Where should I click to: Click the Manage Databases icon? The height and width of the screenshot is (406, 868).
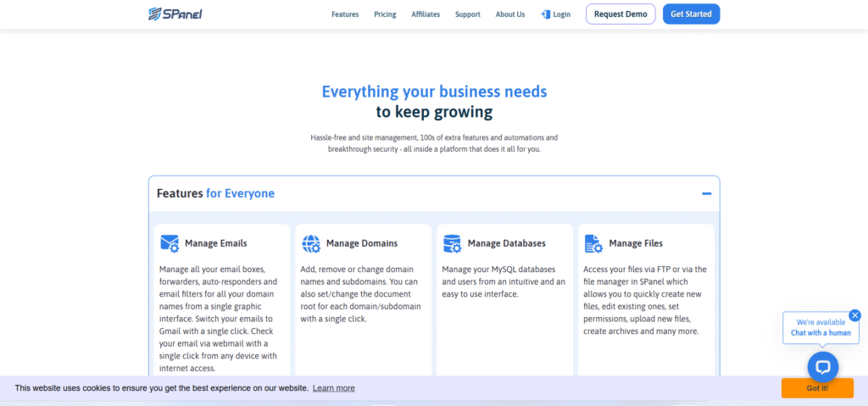[x=452, y=243]
